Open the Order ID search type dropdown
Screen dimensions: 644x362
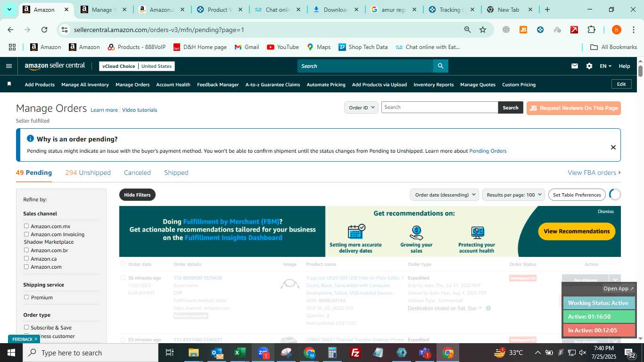click(x=362, y=107)
